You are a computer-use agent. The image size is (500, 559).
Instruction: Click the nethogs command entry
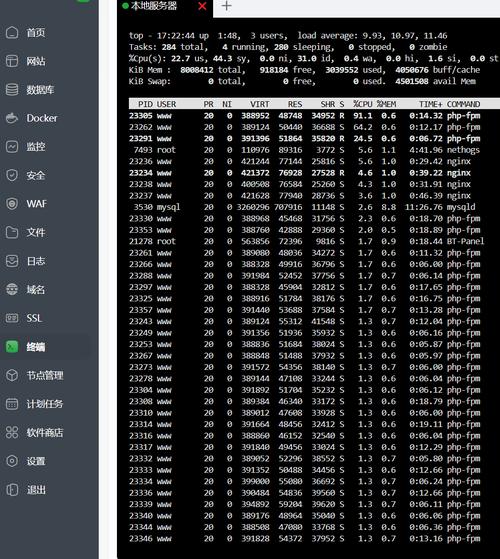(x=463, y=150)
